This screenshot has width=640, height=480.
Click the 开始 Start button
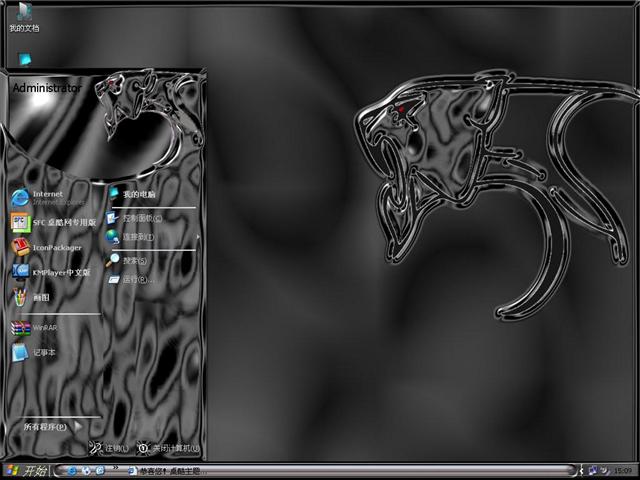(26, 471)
